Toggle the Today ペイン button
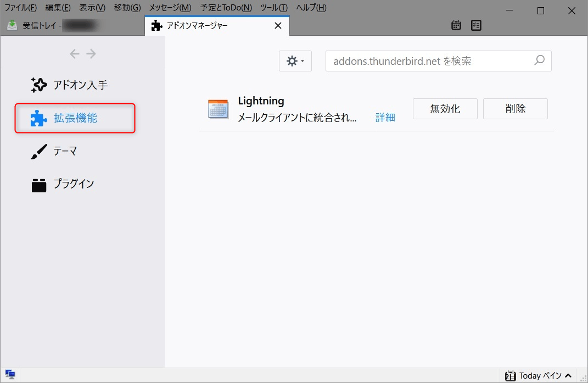The height and width of the screenshot is (383, 588). pyautogui.click(x=538, y=375)
